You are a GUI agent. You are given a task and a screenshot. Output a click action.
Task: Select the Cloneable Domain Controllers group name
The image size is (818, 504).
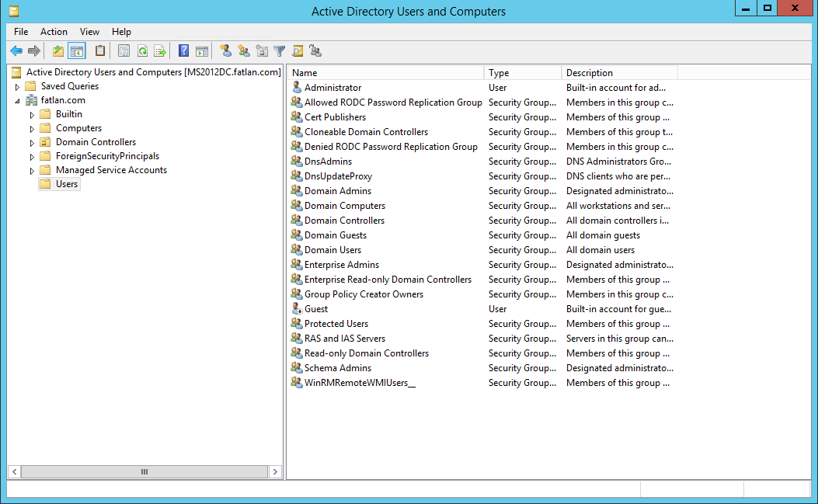(366, 132)
